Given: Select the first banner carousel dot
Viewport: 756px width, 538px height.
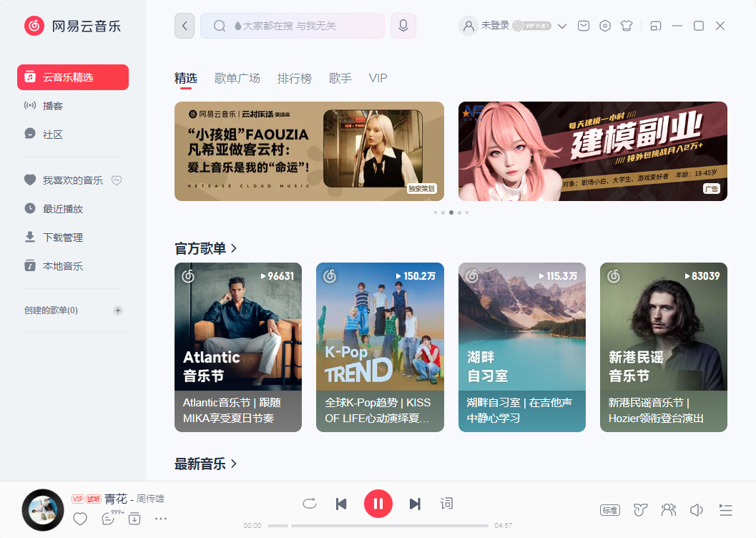Looking at the screenshot, I should tap(436, 212).
